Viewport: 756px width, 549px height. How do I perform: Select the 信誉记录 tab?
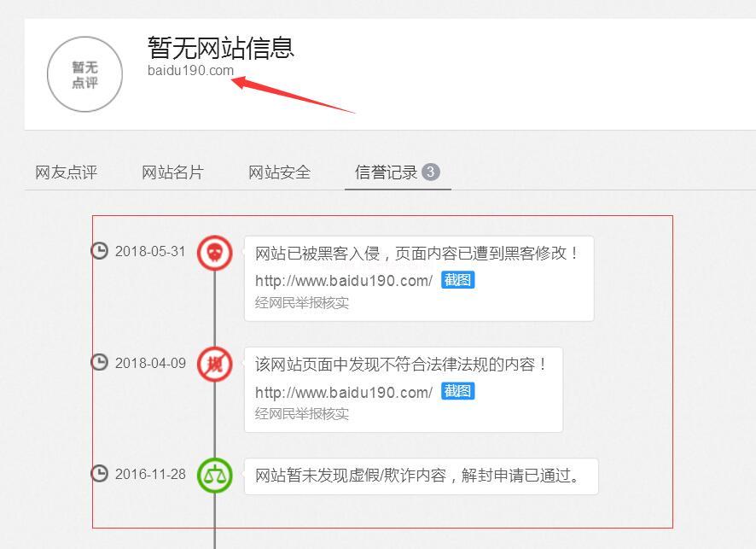(x=387, y=172)
